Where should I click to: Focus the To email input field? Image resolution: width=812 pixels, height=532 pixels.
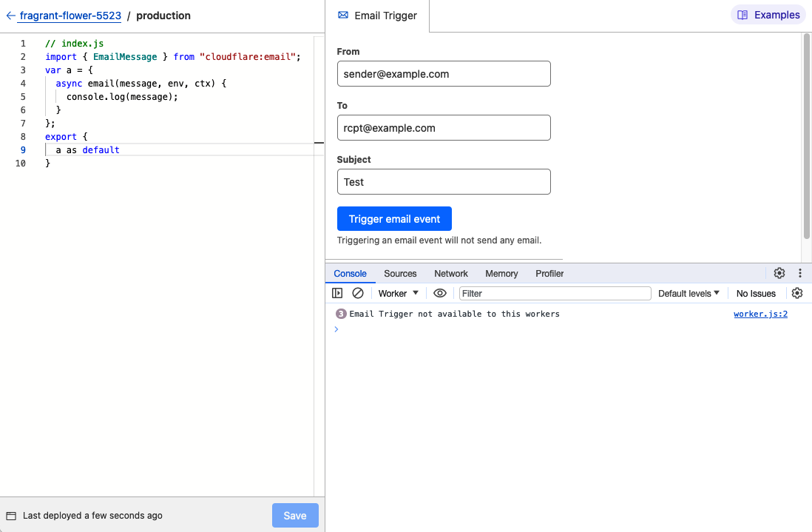point(444,127)
